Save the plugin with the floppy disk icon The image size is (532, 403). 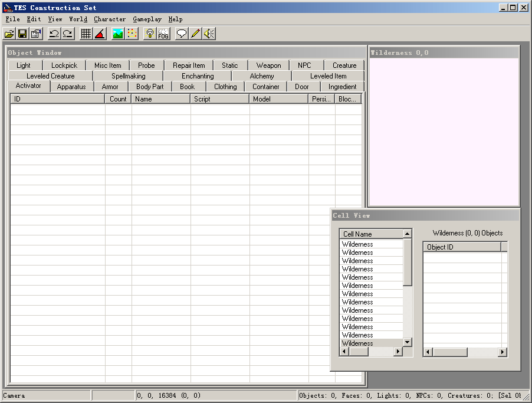click(x=22, y=34)
